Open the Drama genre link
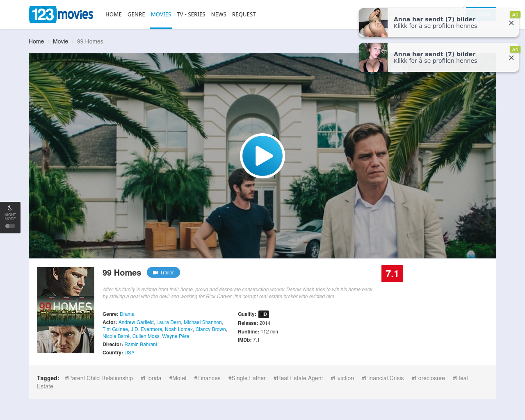This screenshot has height=420, width=525. [x=127, y=314]
